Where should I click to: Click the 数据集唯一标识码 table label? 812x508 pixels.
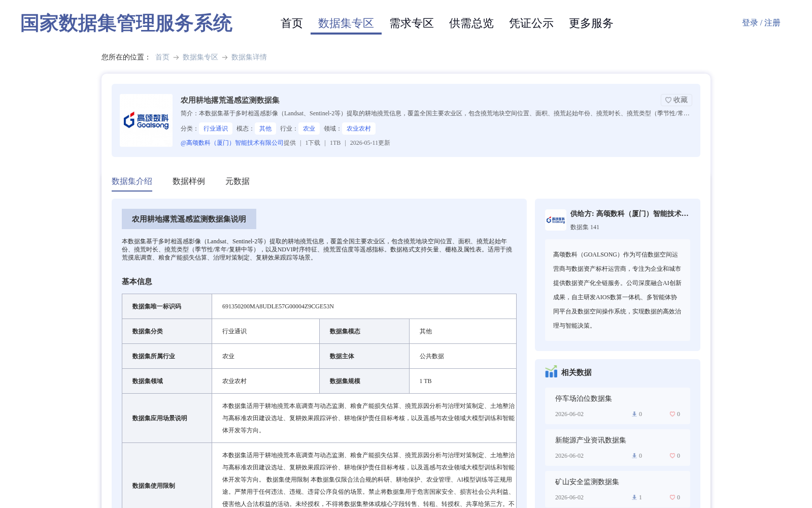[157, 306]
